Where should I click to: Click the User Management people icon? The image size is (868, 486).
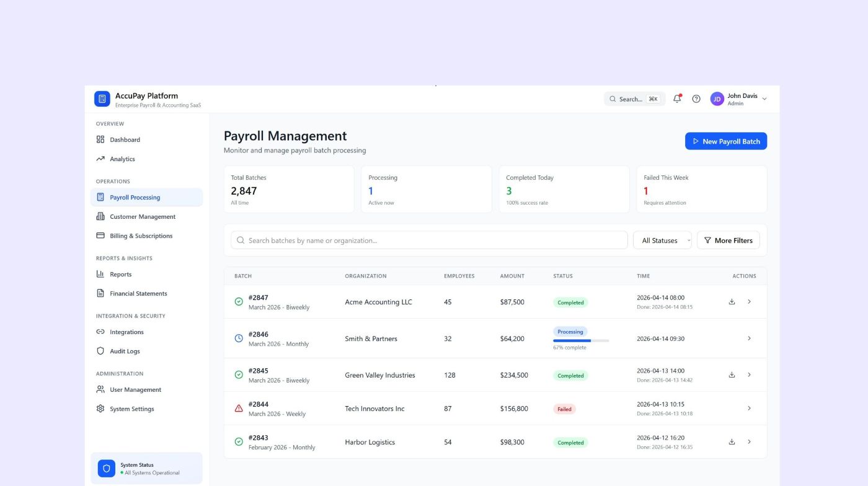[100, 389]
